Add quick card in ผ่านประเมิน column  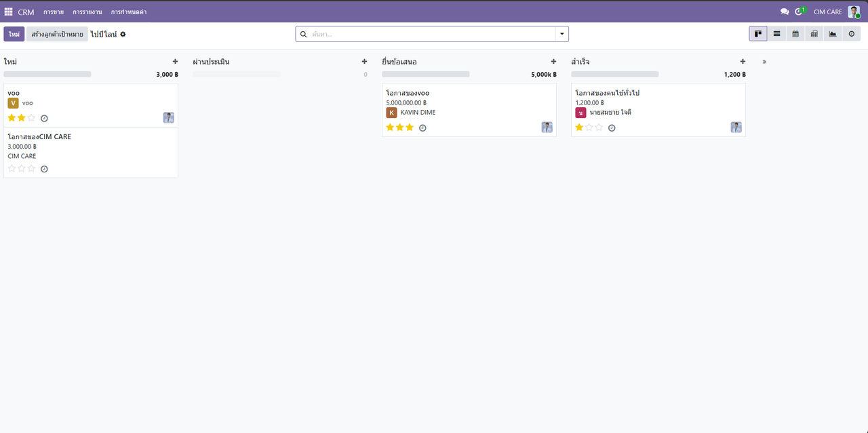click(x=364, y=62)
